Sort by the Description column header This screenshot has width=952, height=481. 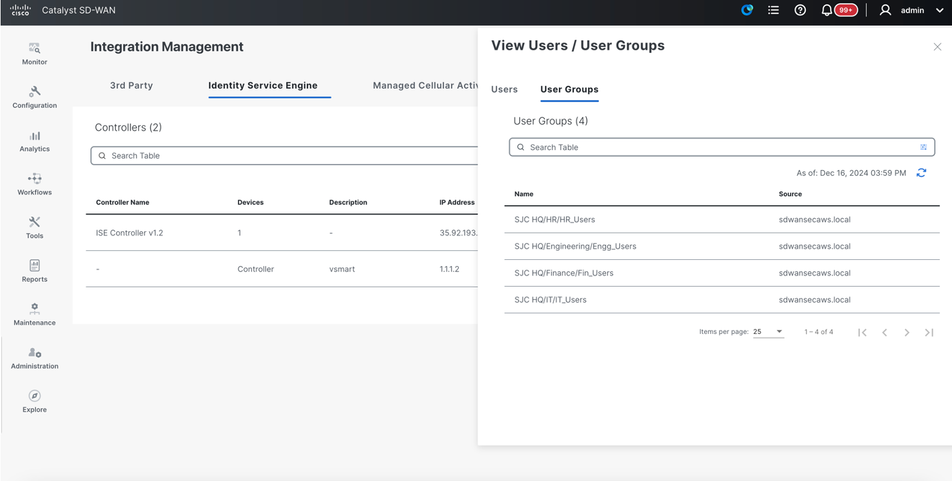coord(348,202)
